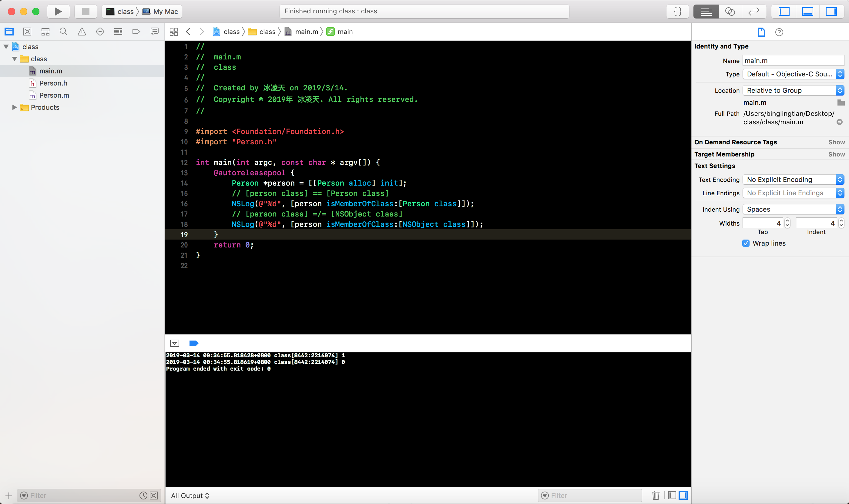Show On Demand Resource Tags section

(x=836, y=142)
